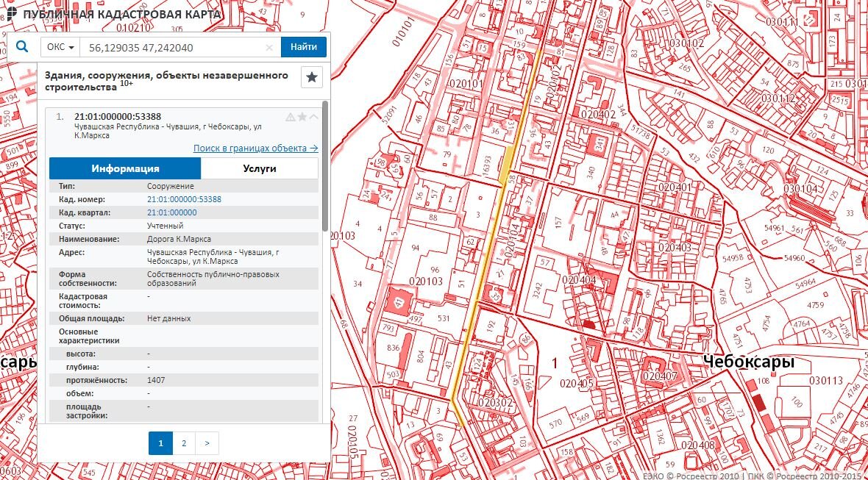Open the ОКС object type dropdown

[60, 47]
